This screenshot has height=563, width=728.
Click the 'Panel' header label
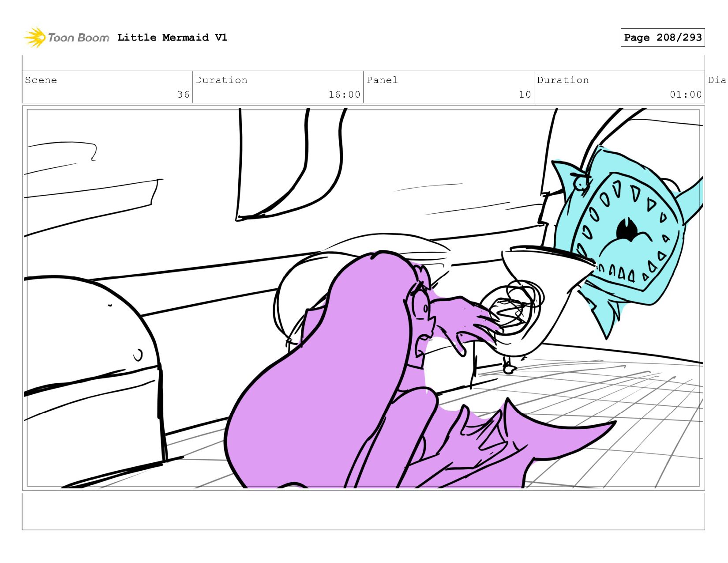click(x=382, y=80)
